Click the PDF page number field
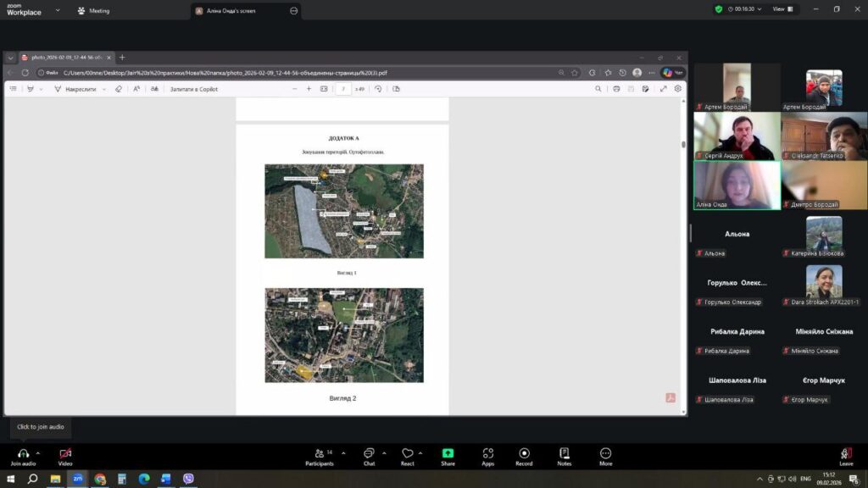This screenshot has height=488, width=868. click(343, 89)
